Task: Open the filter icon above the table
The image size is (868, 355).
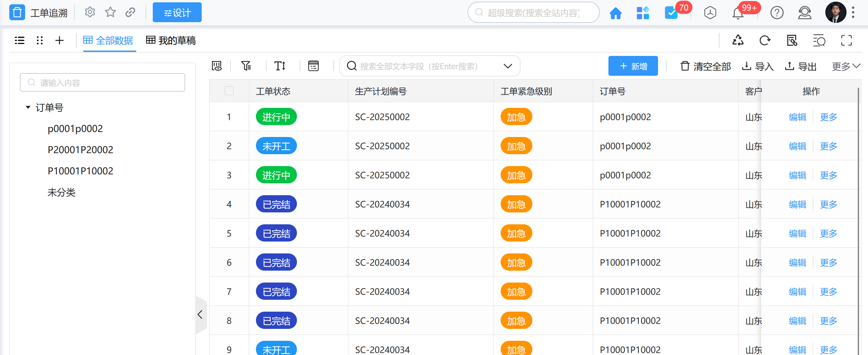Action: (246, 66)
